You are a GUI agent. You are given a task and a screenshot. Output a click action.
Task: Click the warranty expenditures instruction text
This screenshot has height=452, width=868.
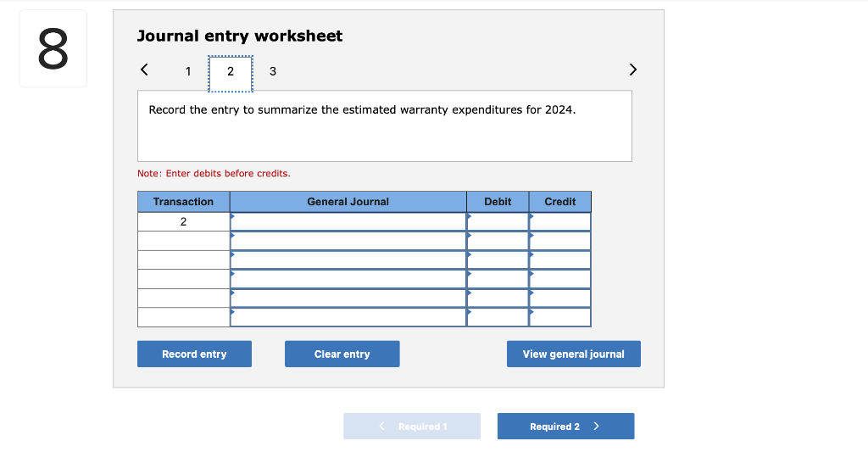tap(362, 109)
